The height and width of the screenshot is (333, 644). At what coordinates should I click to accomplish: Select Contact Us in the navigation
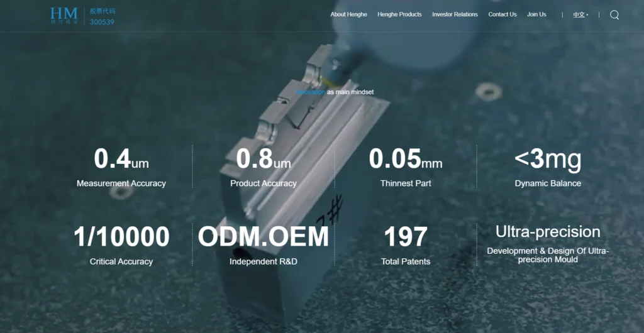point(502,14)
